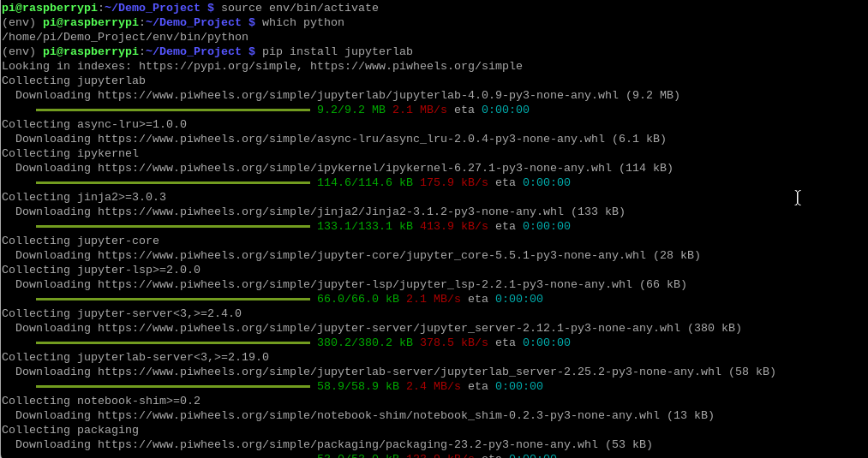Viewport: 868px width, 458px height.
Task: Open the jupyterlab-4.0.9 wheel download URL
Action: click(358, 95)
